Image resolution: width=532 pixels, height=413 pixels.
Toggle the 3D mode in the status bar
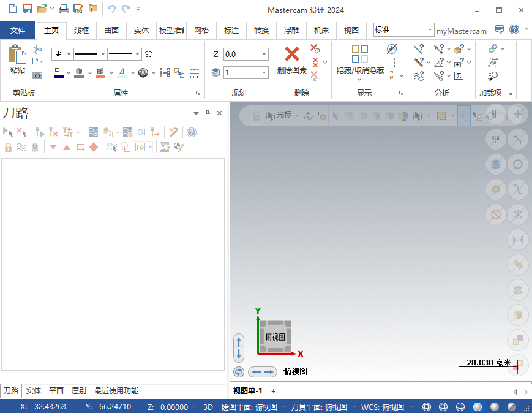click(208, 407)
